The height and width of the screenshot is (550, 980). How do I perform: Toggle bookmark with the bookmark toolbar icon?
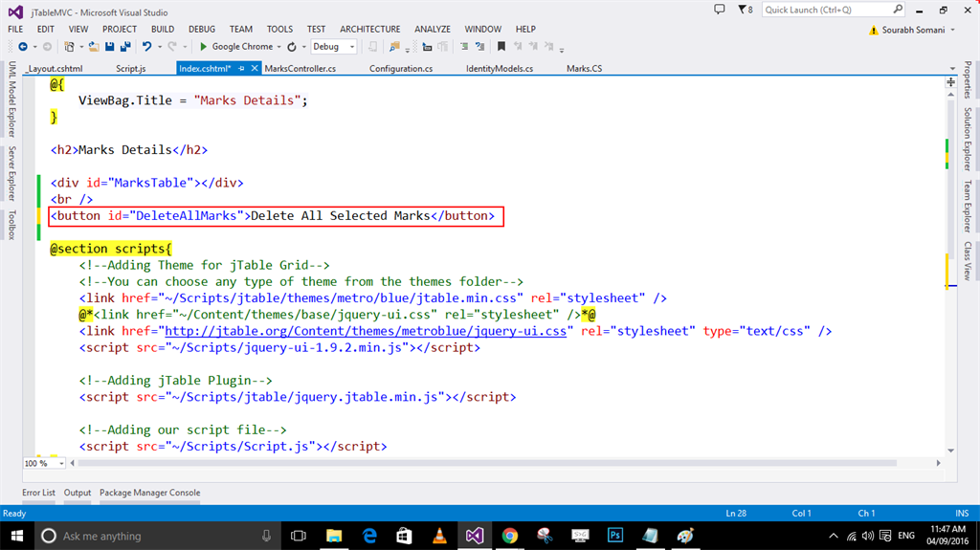pyautogui.click(x=501, y=47)
